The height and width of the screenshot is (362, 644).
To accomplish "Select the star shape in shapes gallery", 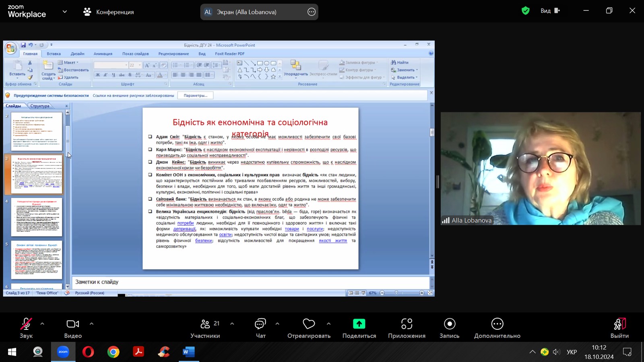I will pos(273,76).
